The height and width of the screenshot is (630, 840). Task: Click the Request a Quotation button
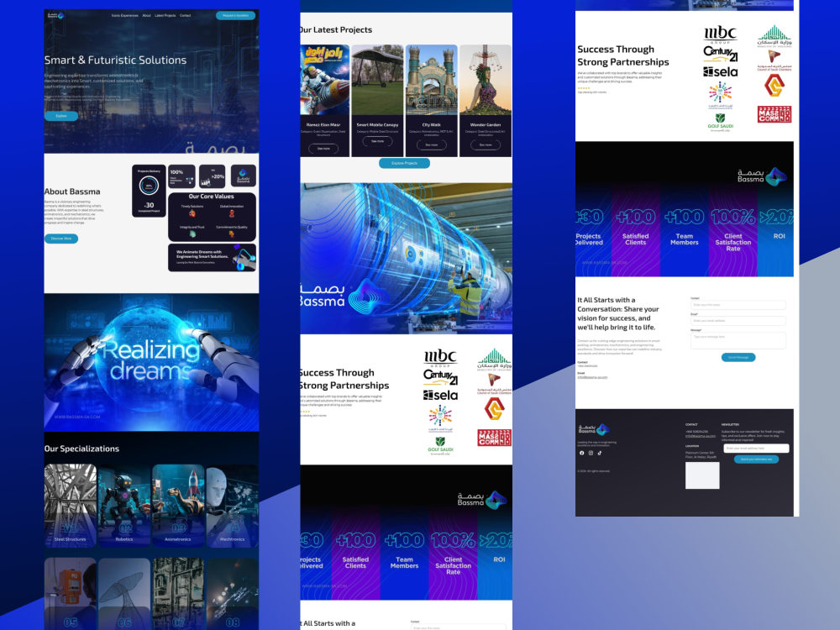click(236, 15)
